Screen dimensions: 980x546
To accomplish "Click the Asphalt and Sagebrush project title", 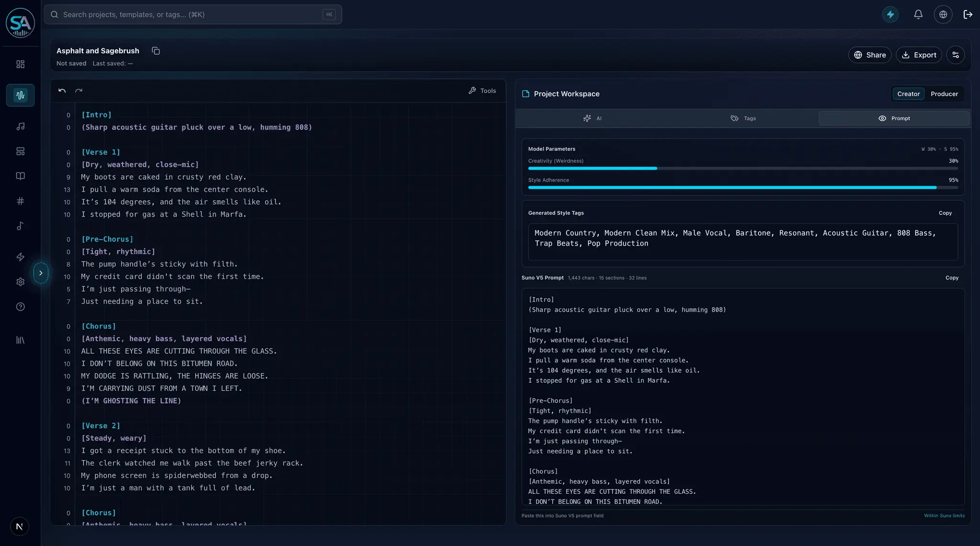I will point(98,51).
